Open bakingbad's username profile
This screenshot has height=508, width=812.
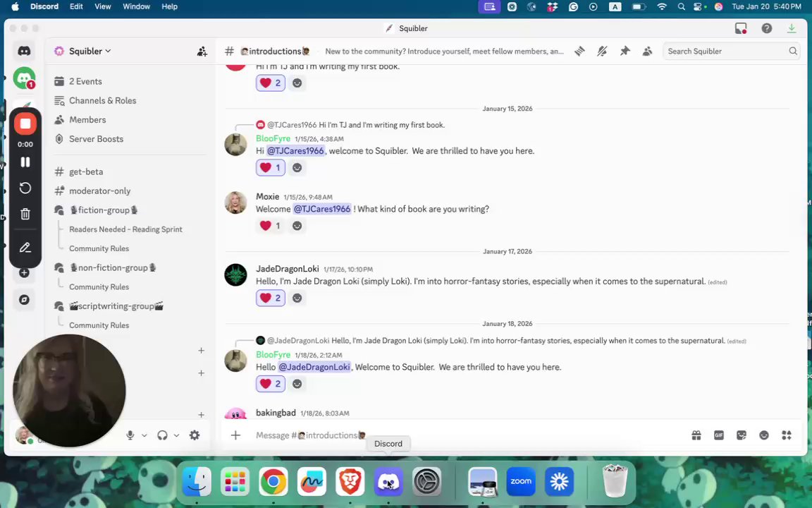[276, 413]
